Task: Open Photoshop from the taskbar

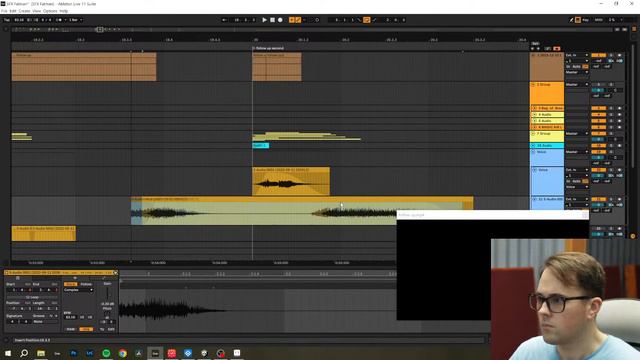Action: click(73, 353)
